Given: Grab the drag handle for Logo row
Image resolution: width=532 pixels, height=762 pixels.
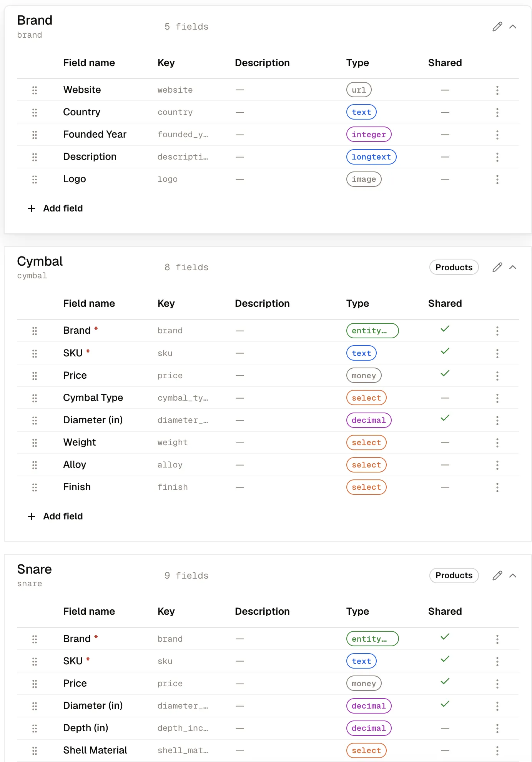Looking at the screenshot, I should [x=35, y=179].
